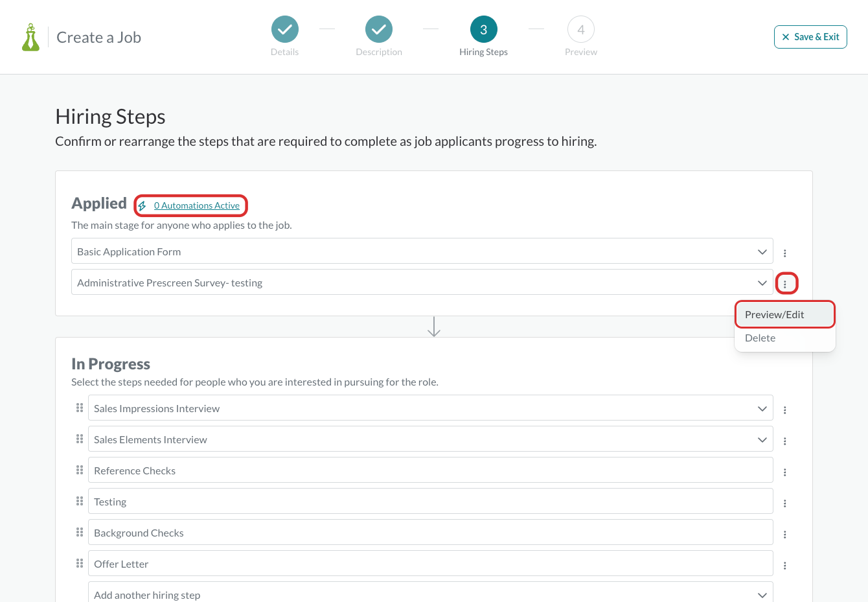
Task: Click the completed Description step checkmark
Action: click(x=379, y=29)
